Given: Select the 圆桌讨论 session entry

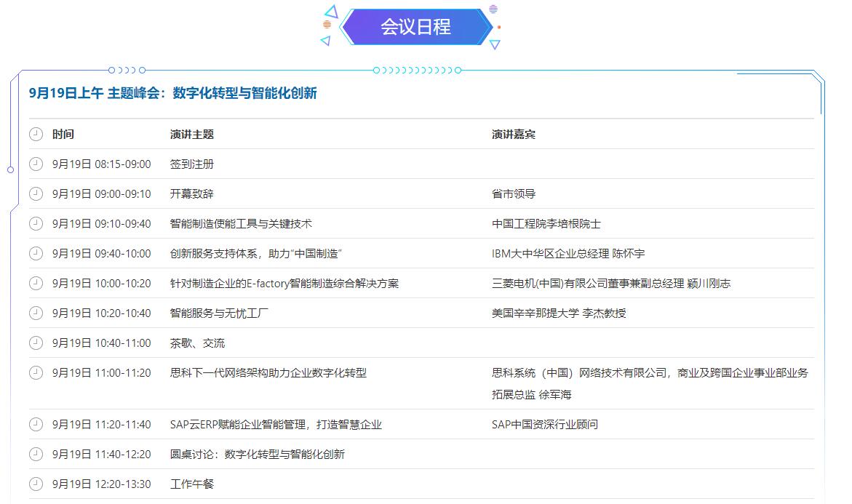Looking at the screenshot, I should (258, 455).
